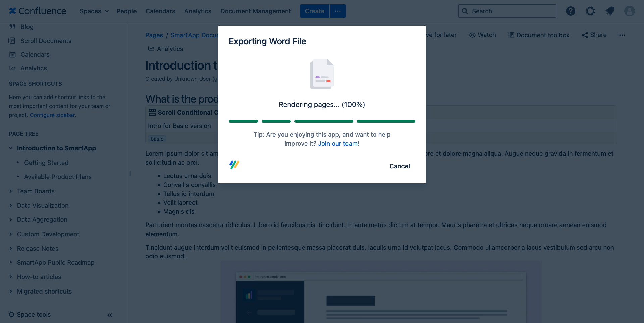Open the Spaces dropdown
Screen dimensions: 644x323
tap(94, 11)
